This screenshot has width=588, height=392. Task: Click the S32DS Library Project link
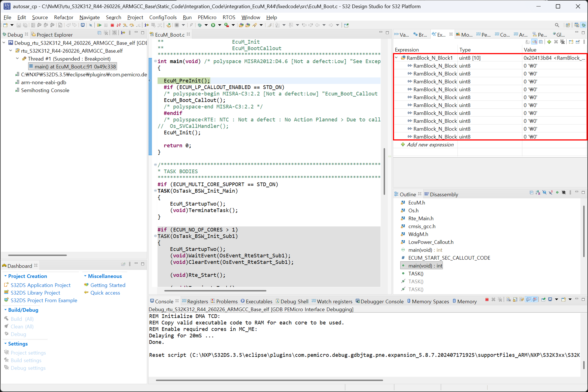35,293
